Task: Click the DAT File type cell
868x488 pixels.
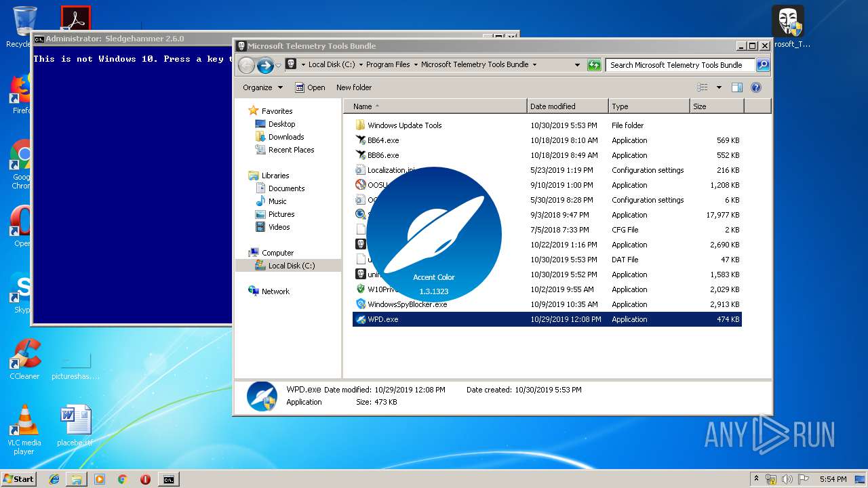Action: pyautogui.click(x=625, y=260)
